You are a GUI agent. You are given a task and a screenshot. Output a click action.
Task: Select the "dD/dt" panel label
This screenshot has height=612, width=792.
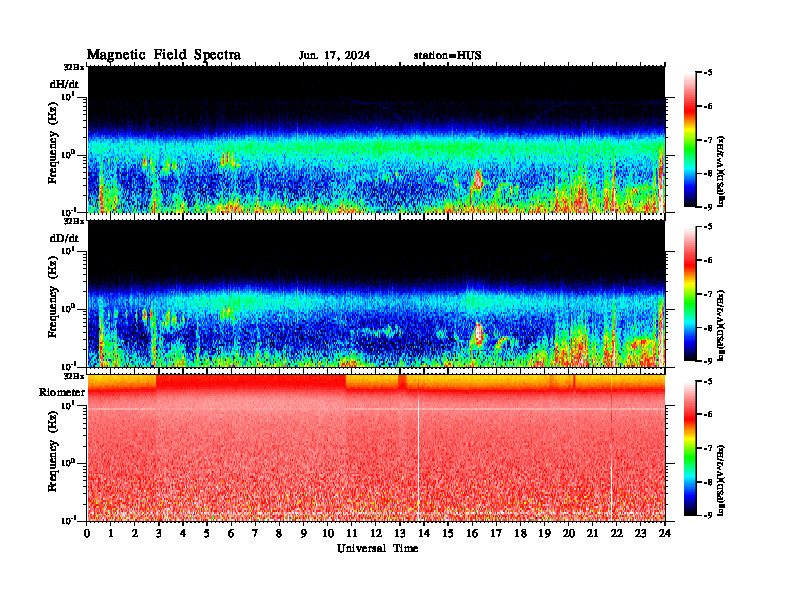tap(64, 238)
